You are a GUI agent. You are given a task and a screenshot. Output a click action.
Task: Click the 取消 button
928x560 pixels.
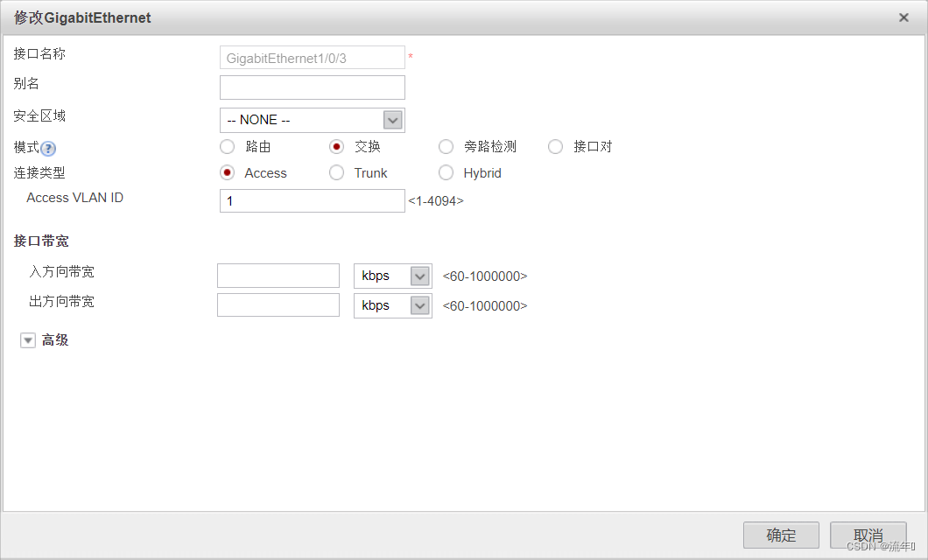point(868,535)
